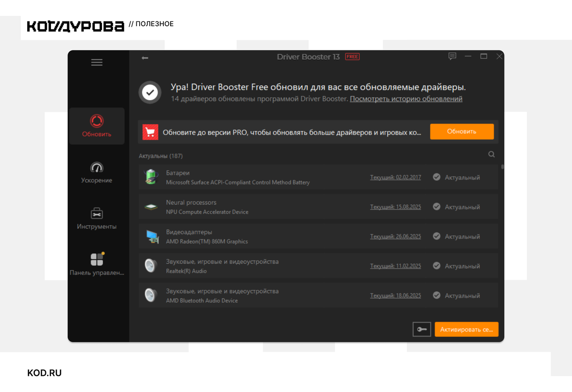This screenshot has width=572, height=392.
Task: Click the Driver Booster 13 title
Action: [308, 57]
